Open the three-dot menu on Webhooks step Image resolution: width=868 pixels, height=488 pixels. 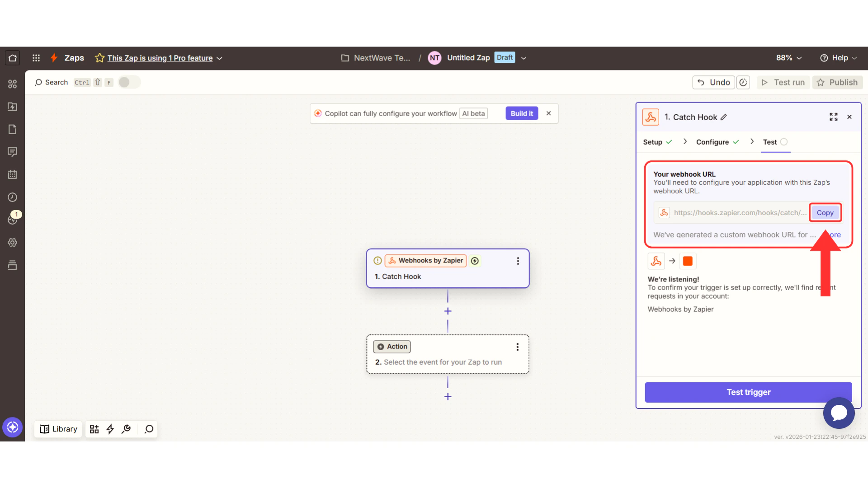pyautogui.click(x=518, y=261)
